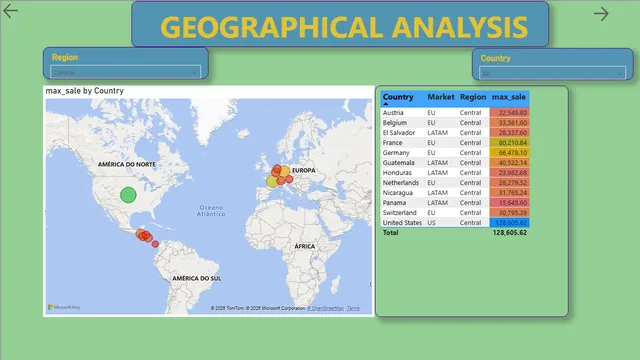640x360 pixels.
Task: Select the United States country cell
Action: [402, 222]
